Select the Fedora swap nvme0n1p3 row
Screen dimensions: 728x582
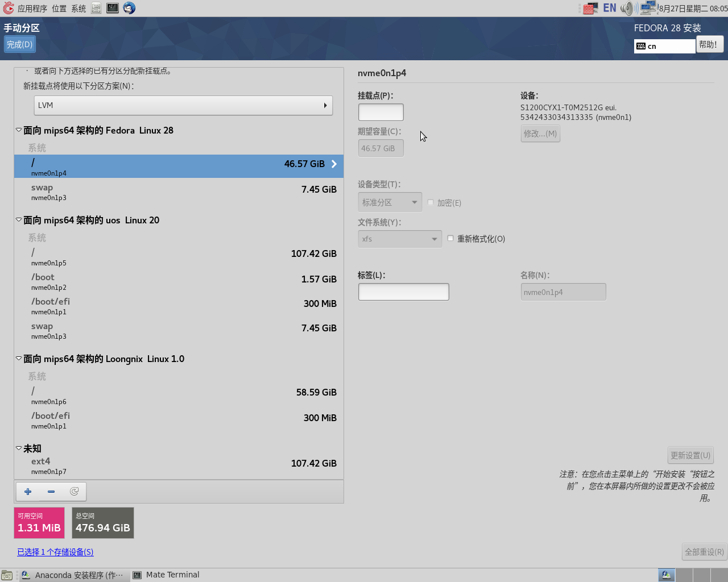[x=179, y=192]
